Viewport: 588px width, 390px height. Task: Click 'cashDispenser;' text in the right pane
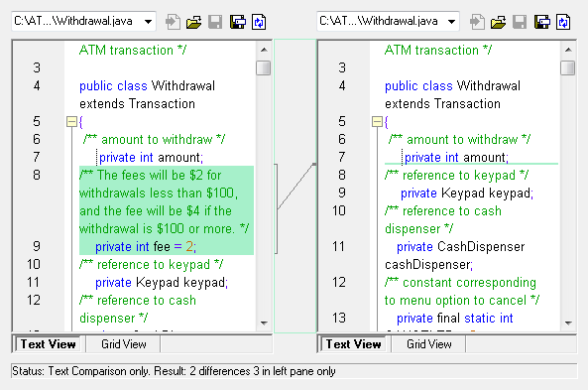tap(429, 265)
